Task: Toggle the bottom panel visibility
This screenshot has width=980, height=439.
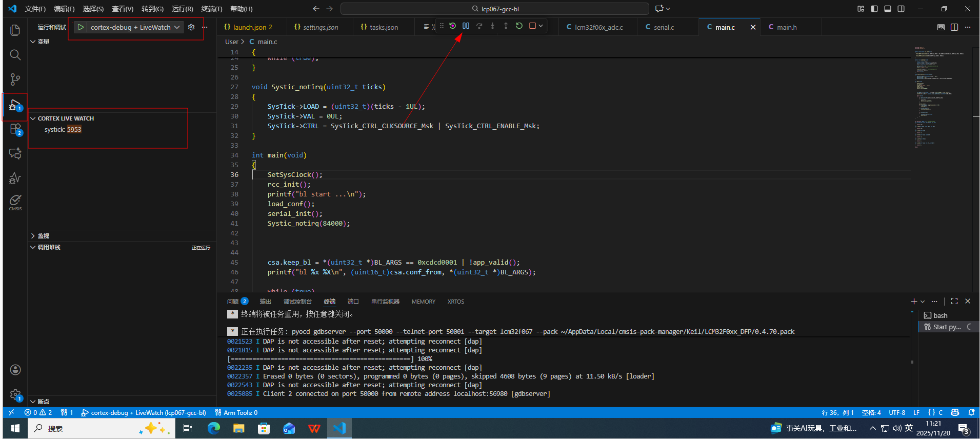Action: [888, 9]
